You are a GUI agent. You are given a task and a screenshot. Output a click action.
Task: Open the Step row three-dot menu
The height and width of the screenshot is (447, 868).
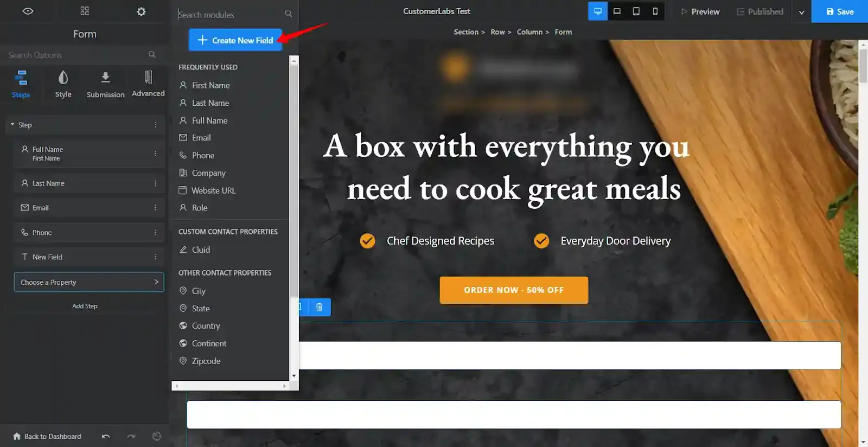155,125
